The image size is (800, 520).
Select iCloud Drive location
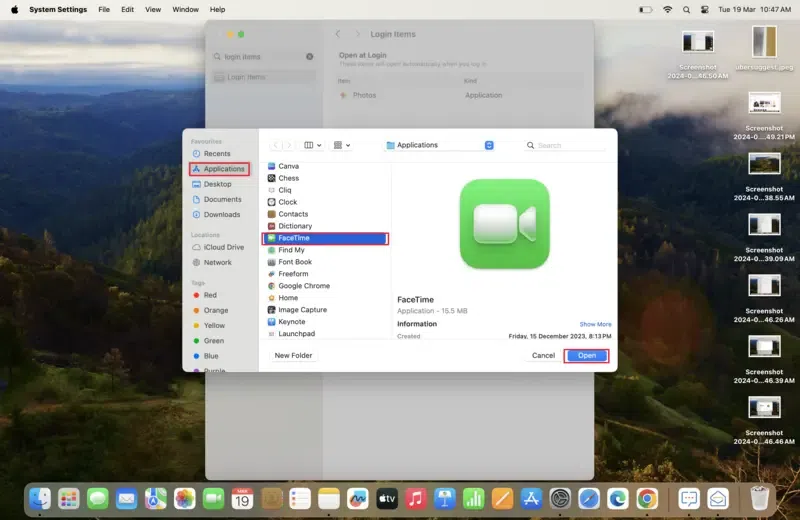pyautogui.click(x=218, y=247)
